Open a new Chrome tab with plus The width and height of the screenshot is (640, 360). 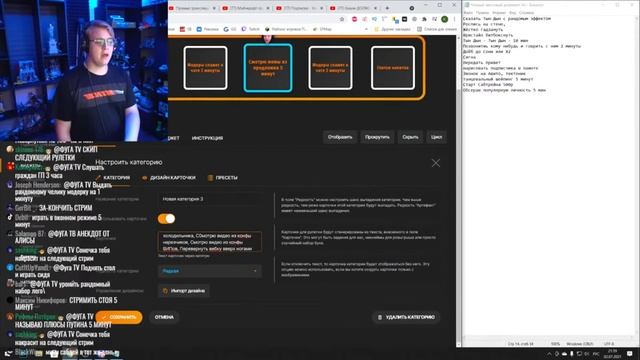click(x=387, y=8)
